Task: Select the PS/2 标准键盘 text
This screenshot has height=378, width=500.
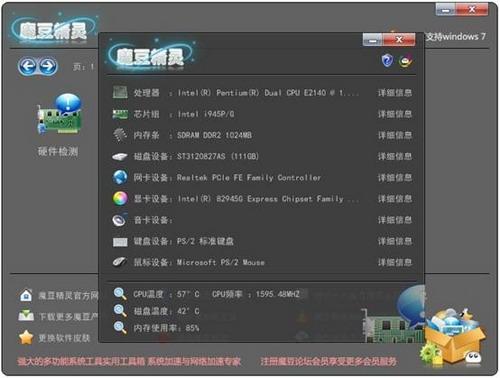Action: pyautogui.click(x=205, y=241)
